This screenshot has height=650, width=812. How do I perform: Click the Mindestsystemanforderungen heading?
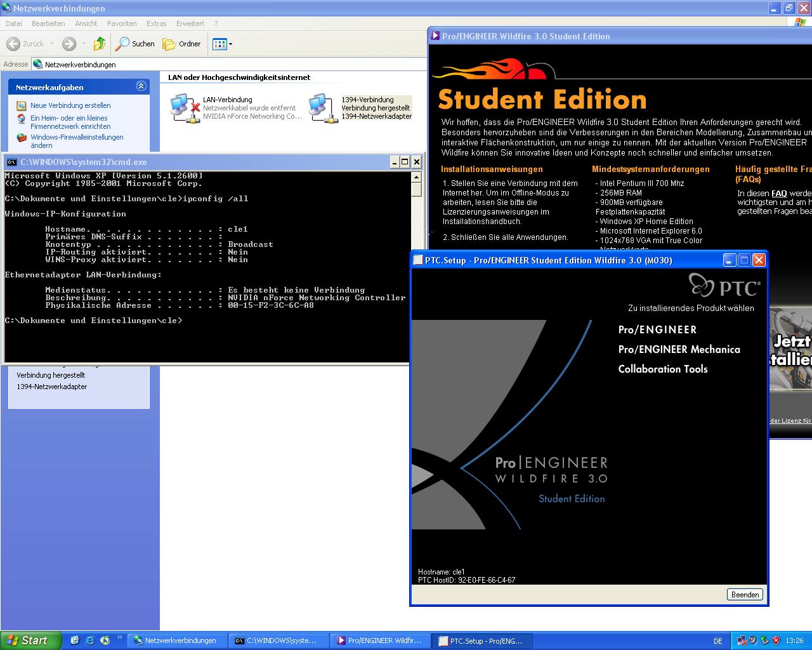click(650, 169)
